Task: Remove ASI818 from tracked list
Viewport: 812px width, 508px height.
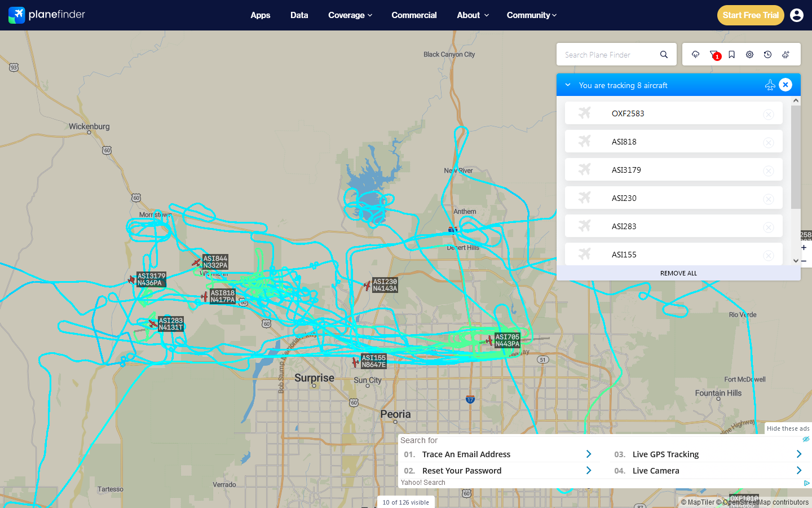Action: [769, 142]
